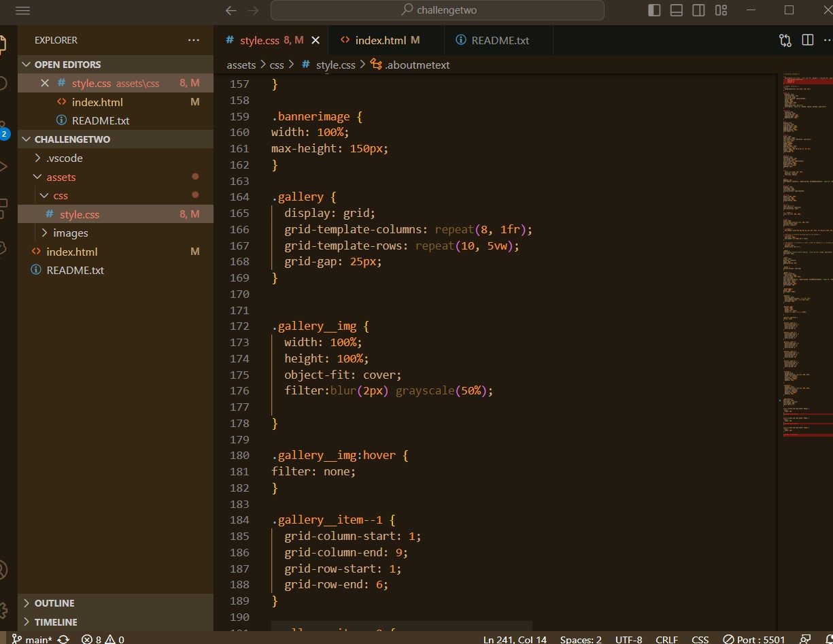This screenshot has width=833, height=644.
Task: Select index.html in Open Editors list
Action: [116, 102]
